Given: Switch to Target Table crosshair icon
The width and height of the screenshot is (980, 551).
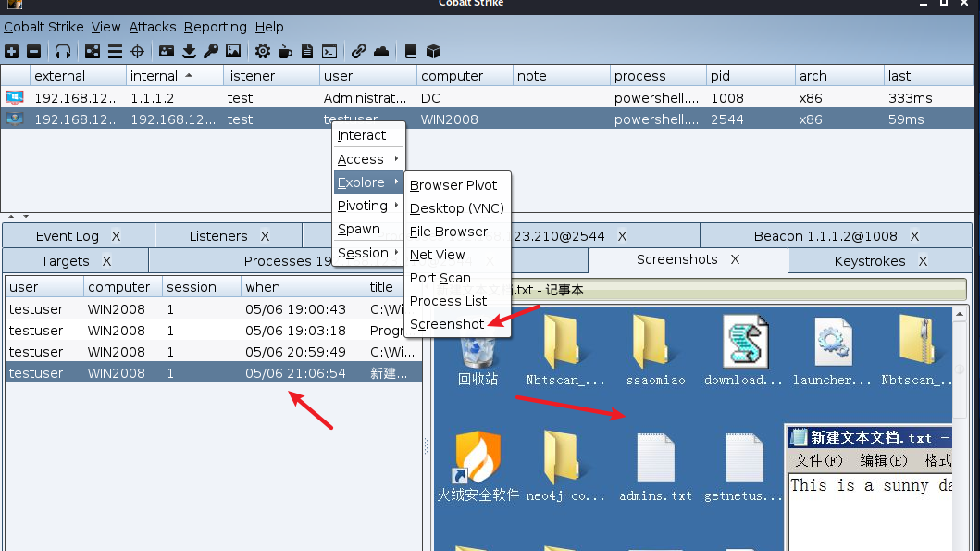Looking at the screenshot, I should click(x=138, y=51).
